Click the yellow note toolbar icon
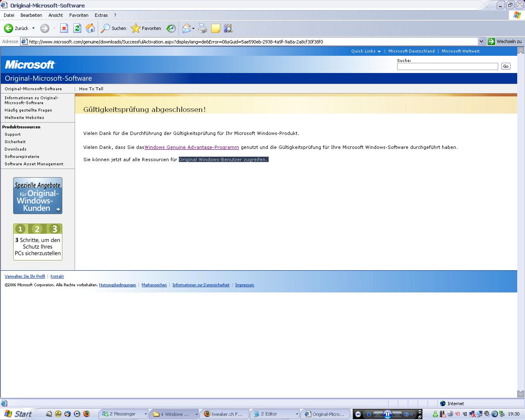Image resolution: width=525 pixels, height=420 pixels. [x=216, y=28]
